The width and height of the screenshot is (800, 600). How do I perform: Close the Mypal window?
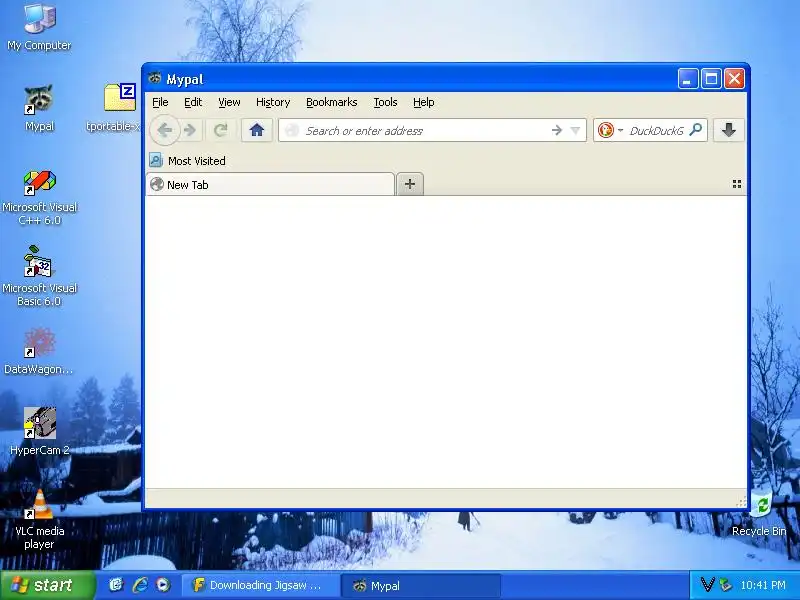point(734,79)
